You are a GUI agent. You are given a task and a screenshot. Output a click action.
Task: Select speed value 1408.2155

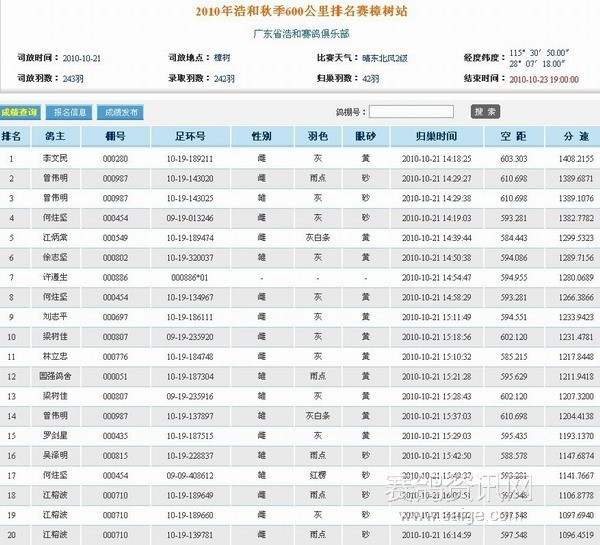click(x=576, y=159)
